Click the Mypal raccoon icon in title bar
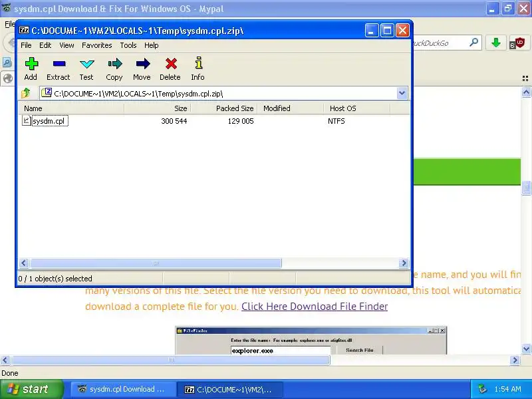 pos(6,8)
